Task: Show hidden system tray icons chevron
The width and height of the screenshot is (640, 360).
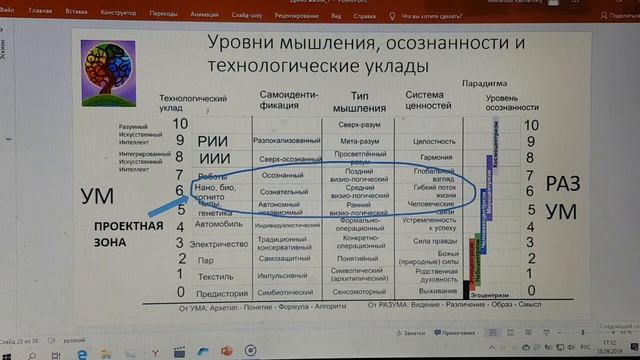Action: pos(492,348)
